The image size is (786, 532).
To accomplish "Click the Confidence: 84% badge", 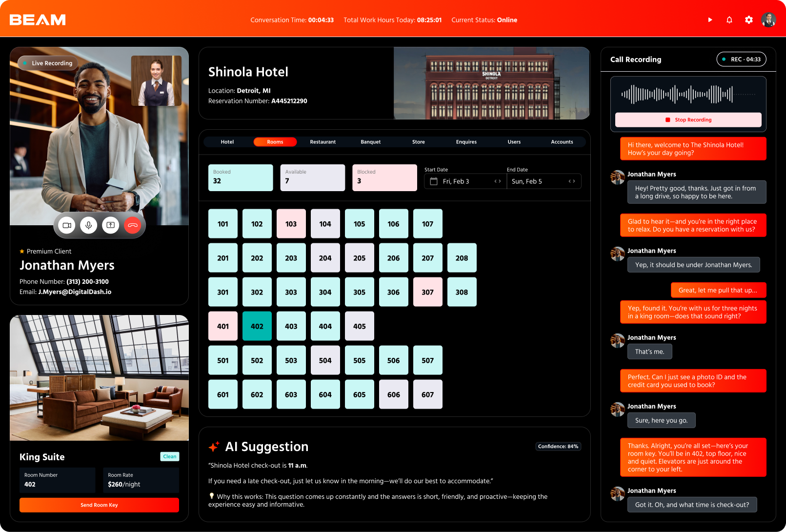I will click(558, 447).
